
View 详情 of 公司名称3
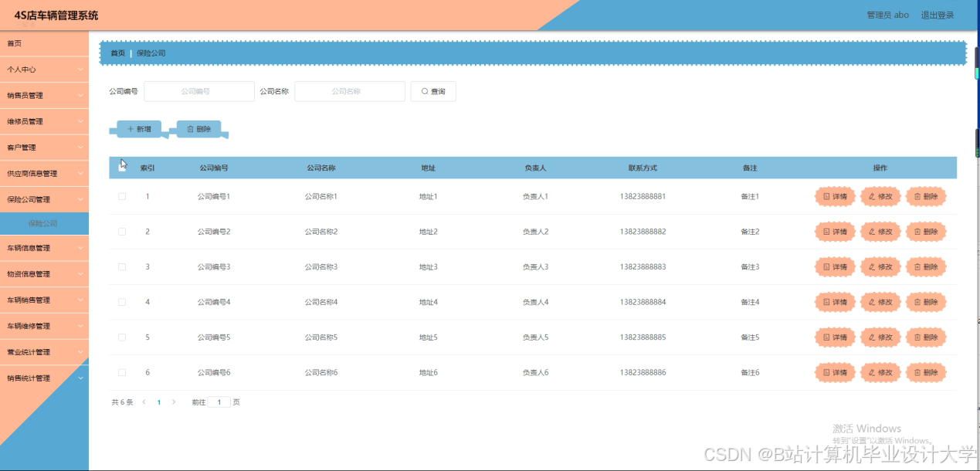point(835,266)
